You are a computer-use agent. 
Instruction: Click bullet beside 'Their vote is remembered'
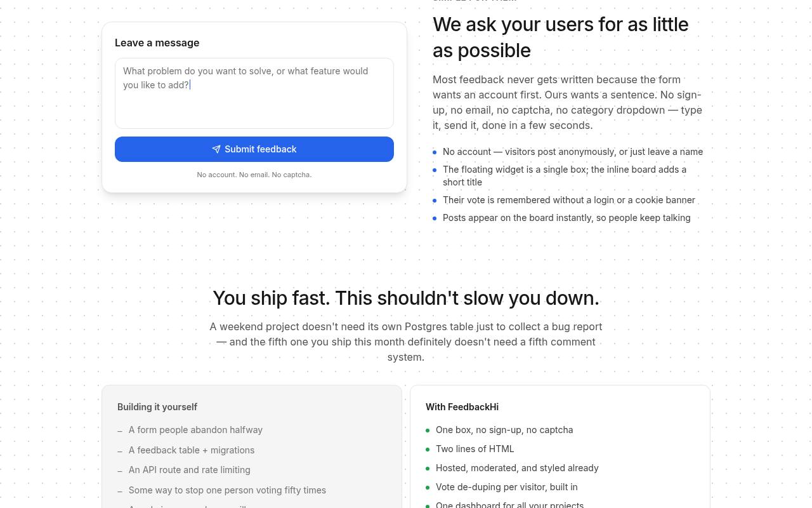pyautogui.click(x=435, y=201)
